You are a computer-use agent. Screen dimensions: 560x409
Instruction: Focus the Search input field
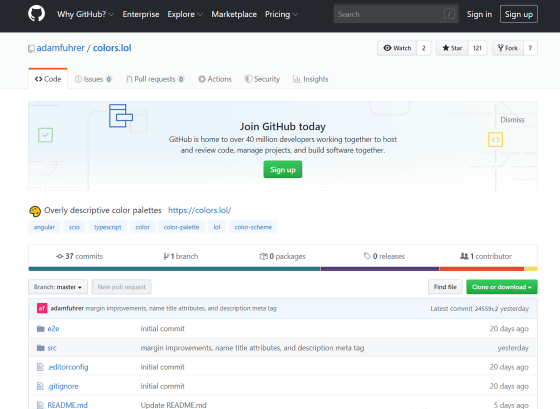(396, 14)
